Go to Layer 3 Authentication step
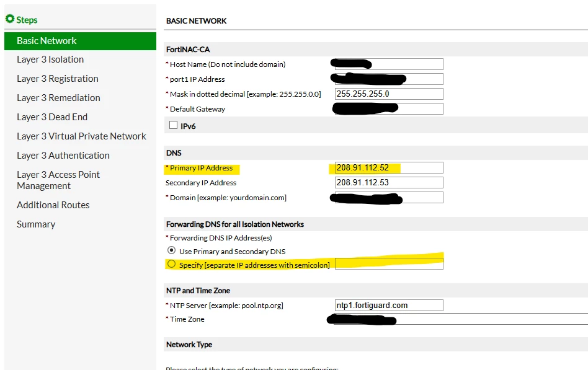This screenshot has height=370, width=588. (x=63, y=156)
